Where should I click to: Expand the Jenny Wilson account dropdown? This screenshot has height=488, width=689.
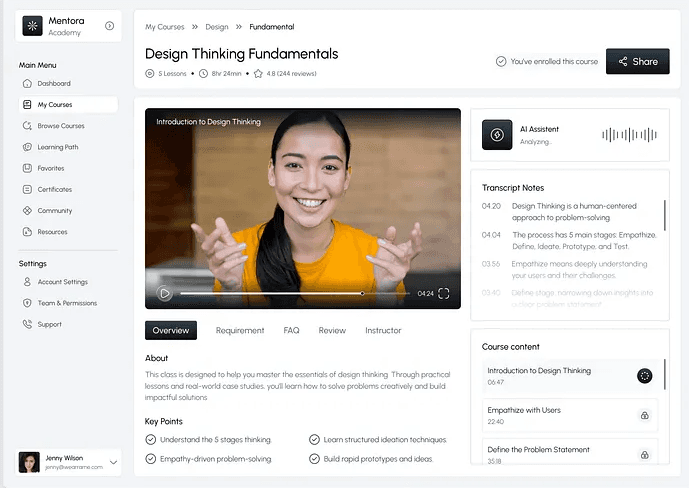click(x=113, y=462)
